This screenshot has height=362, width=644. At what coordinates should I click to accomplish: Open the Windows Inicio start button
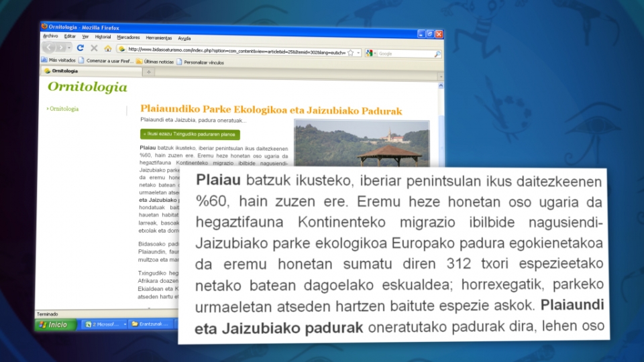(55, 324)
